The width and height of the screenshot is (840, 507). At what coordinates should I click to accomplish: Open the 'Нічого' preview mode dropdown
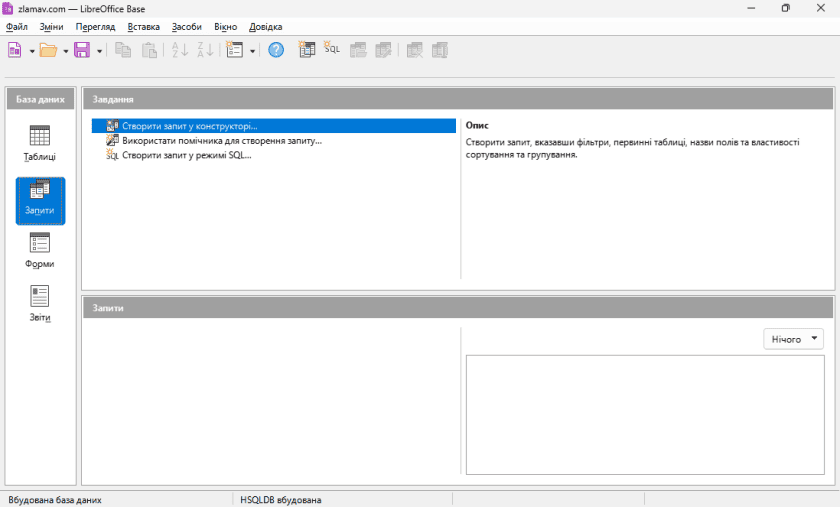tap(793, 339)
